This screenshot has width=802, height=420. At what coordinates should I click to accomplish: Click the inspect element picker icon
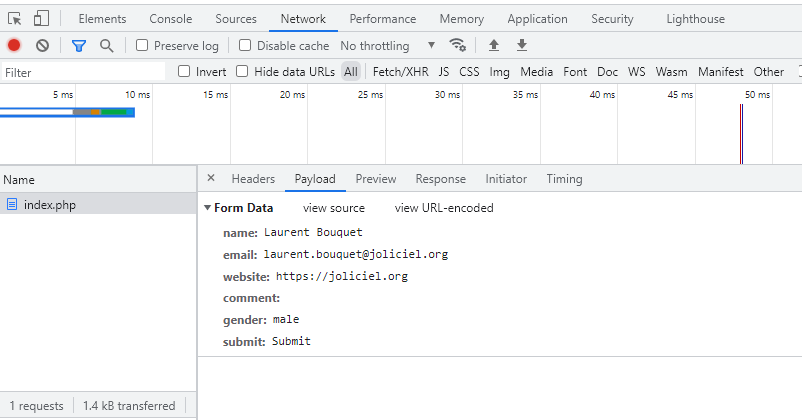click(15, 19)
